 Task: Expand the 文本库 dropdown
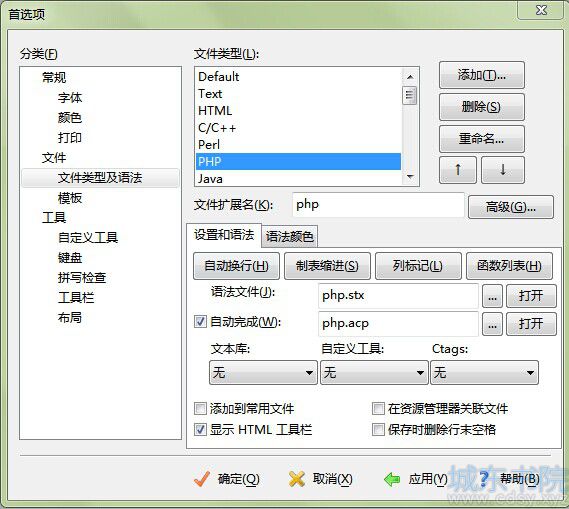[263, 373]
